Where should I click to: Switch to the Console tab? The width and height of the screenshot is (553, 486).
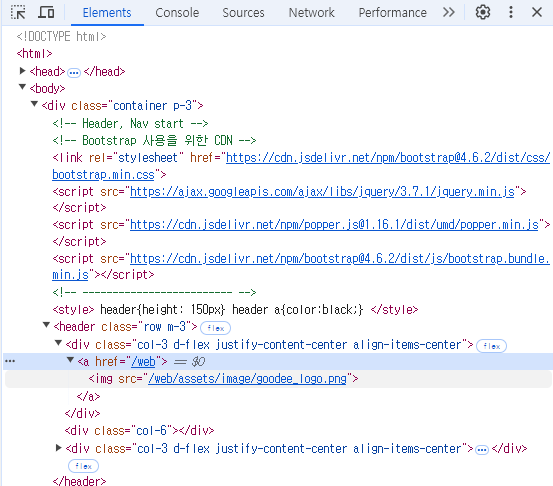(177, 13)
